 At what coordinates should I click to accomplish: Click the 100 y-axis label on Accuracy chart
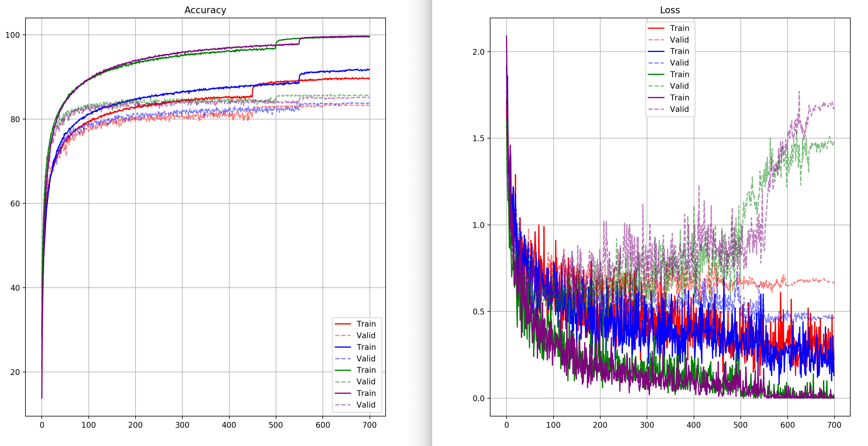(12, 35)
